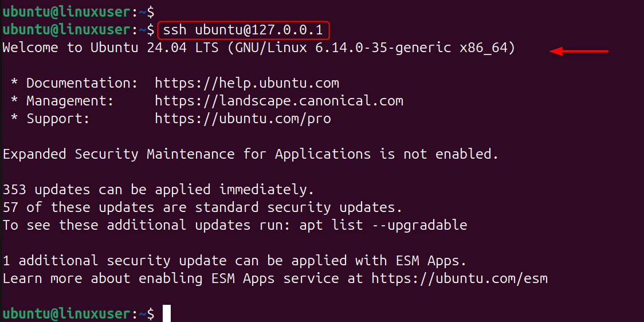Click the 'Expanded Security Maintenance' message line

(250, 154)
